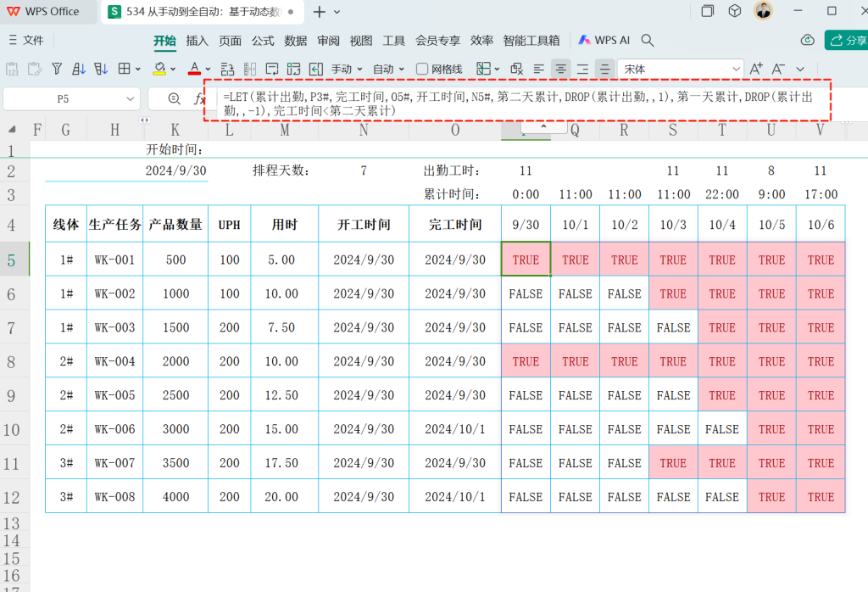Select the selected TRUE cell P5
This screenshot has height=592, width=868.
(x=526, y=260)
